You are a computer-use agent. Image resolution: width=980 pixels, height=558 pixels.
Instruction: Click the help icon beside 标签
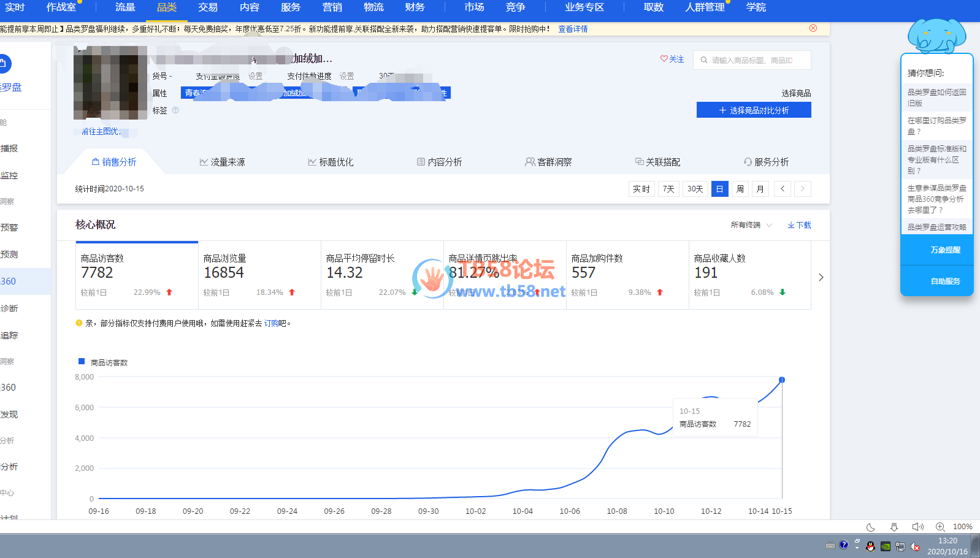click(175, 110)
